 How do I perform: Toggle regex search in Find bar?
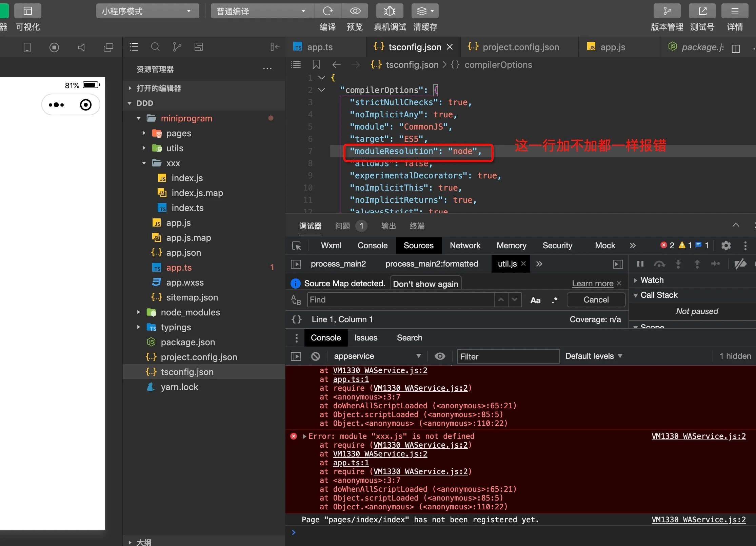click(555, 300)
